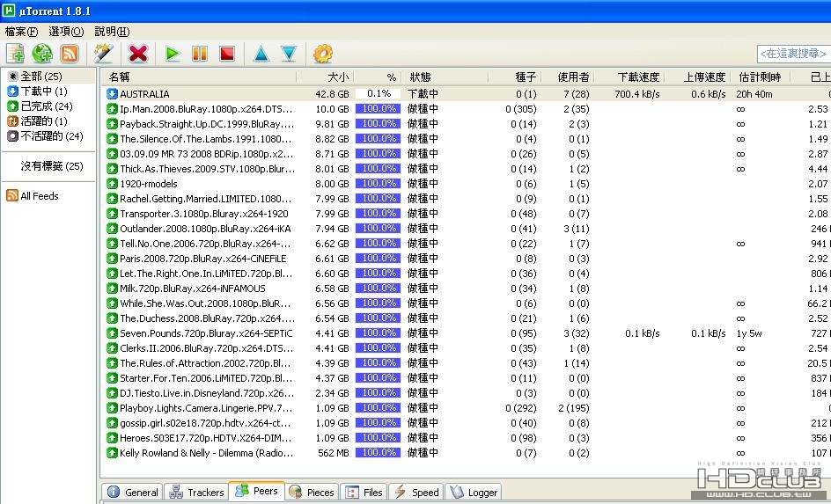Click seeding icon beside Milk.720p torrent
The width and height of the screenshot is (831, 504).
pyautogui.click(x=112, y=289)
